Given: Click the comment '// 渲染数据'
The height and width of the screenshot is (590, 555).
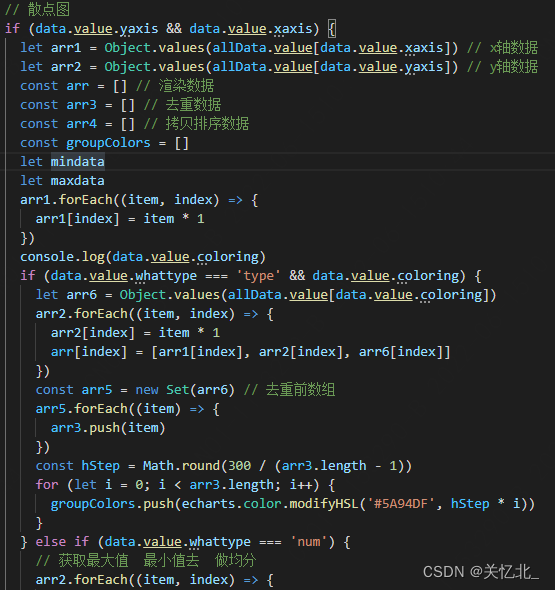Looking at the screenshot, I should tap(175, 86).
